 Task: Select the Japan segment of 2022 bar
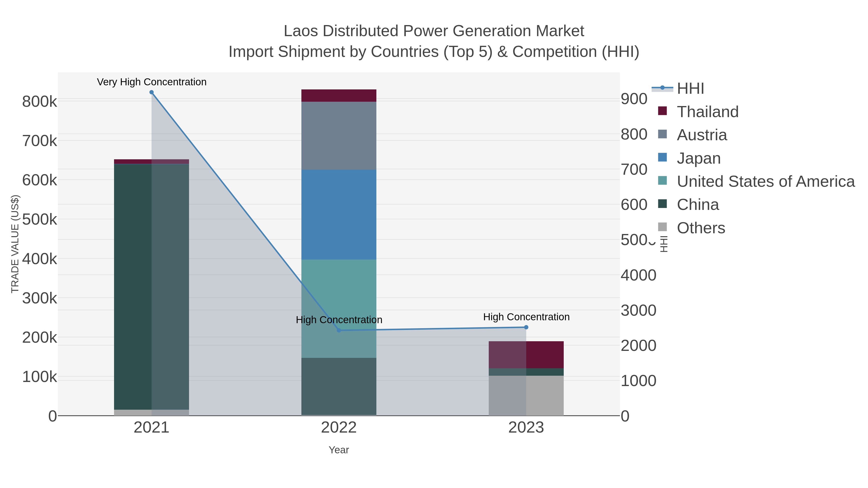[x=339, y=214]
